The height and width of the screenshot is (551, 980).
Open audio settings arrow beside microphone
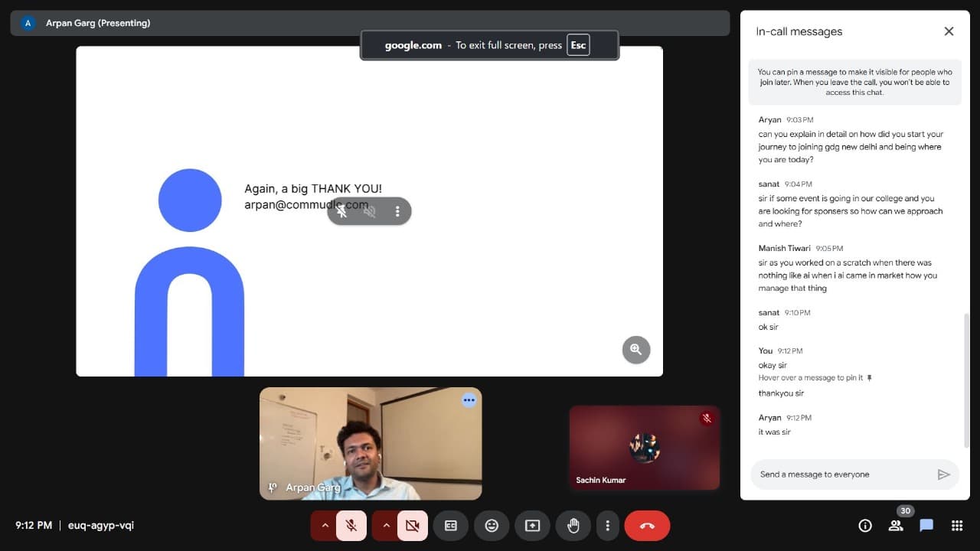pos(325,526)
